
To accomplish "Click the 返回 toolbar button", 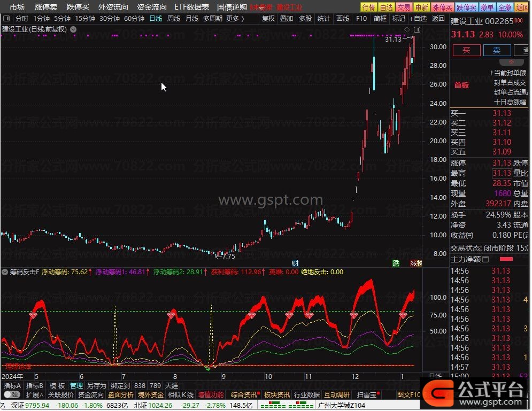I will coord(438,19).
